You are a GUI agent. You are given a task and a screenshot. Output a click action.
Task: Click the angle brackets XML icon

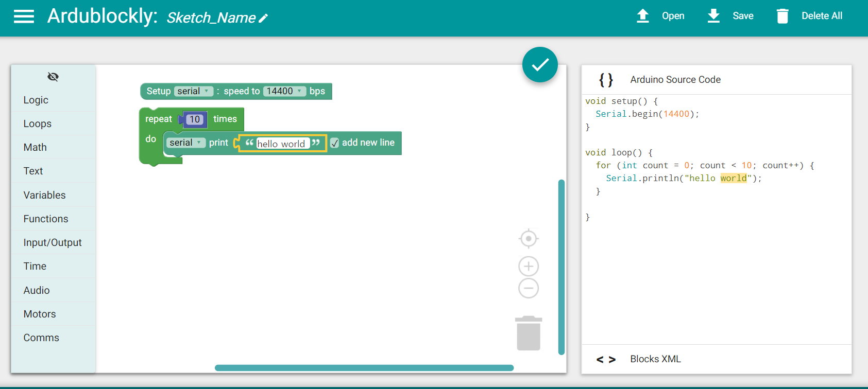(606, 359)
